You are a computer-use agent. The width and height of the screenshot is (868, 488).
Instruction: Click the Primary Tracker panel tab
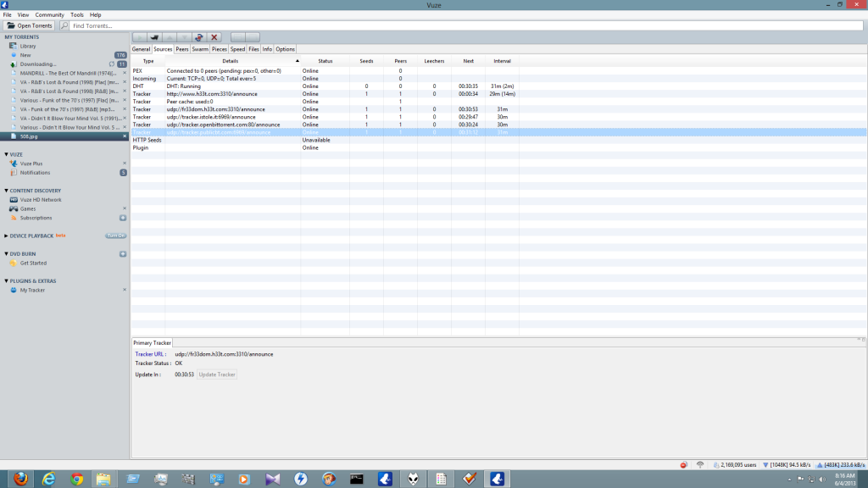(x=153, y=343)
